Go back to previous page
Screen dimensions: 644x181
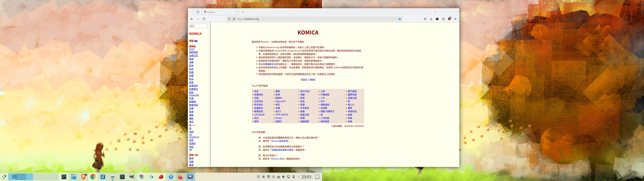(192, 19)
